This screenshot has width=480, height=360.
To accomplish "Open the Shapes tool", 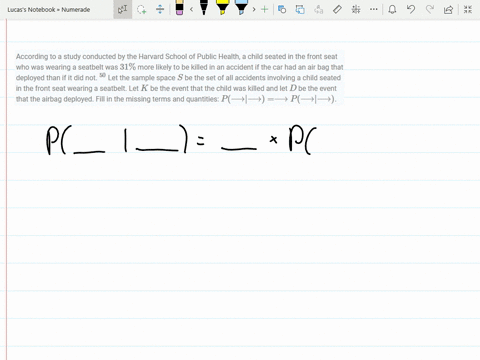I will tap(282, 9).
